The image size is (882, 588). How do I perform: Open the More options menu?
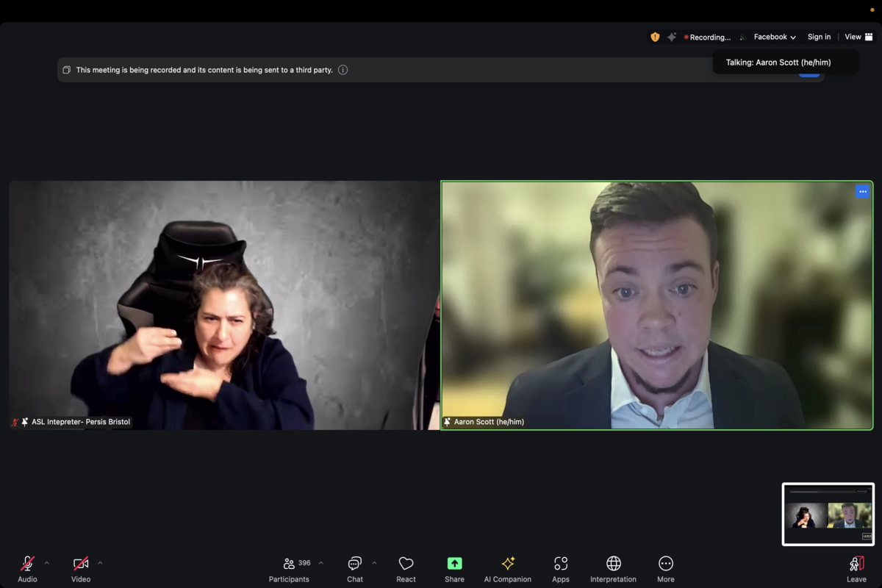(665, 569)
